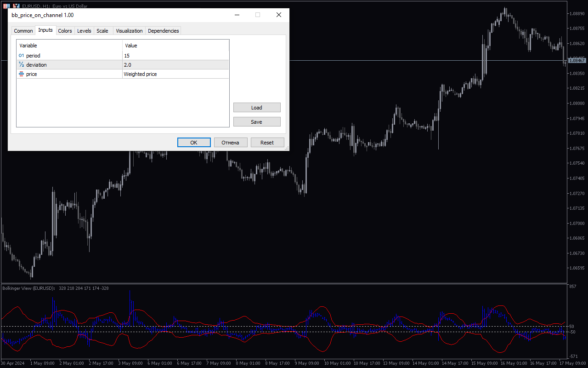This screenshot has height=368, width=588.
Task: Select the period value 15
Action: (175, 56)
